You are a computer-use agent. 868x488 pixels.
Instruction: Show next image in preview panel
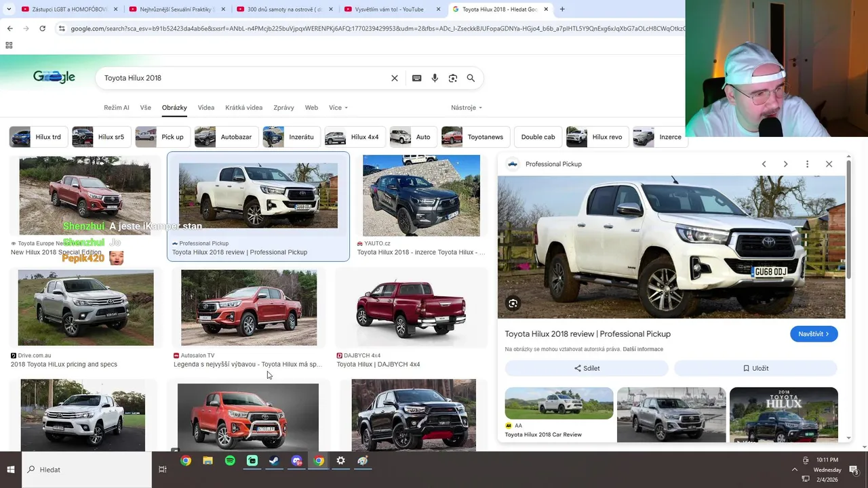785,164
